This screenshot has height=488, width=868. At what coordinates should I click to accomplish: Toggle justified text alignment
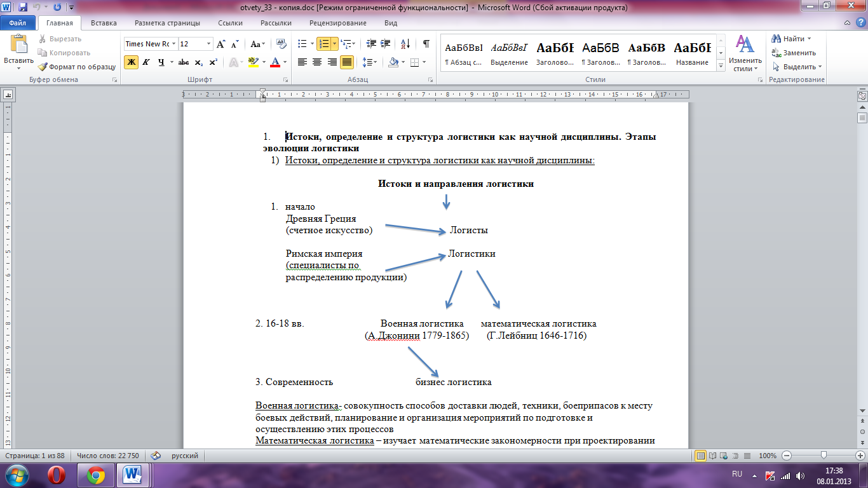coord(347,62)
